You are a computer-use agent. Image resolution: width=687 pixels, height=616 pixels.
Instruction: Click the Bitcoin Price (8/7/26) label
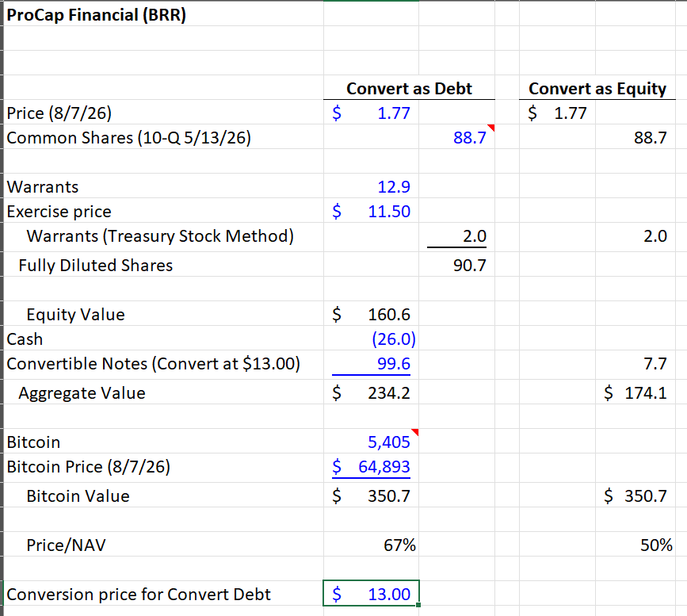pos(88,466)
